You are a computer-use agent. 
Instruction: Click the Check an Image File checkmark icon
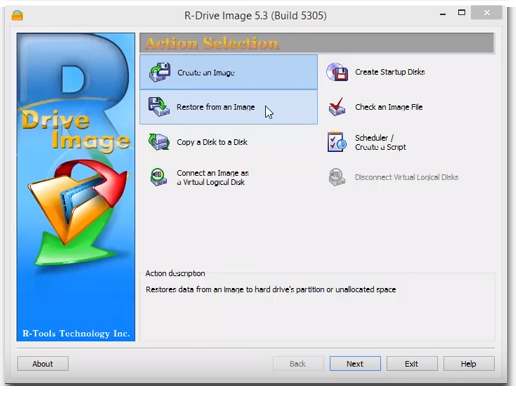(337, 107)
